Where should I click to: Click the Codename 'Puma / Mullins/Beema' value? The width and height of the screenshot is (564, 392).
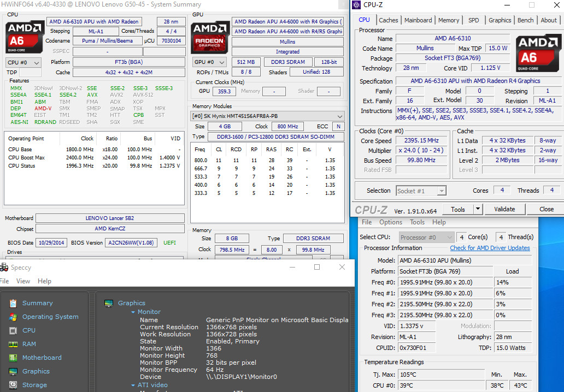click(108, 41)
